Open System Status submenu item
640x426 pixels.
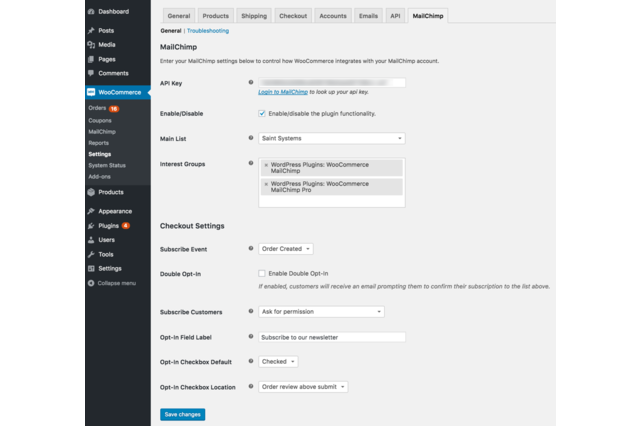pos(107,165)
